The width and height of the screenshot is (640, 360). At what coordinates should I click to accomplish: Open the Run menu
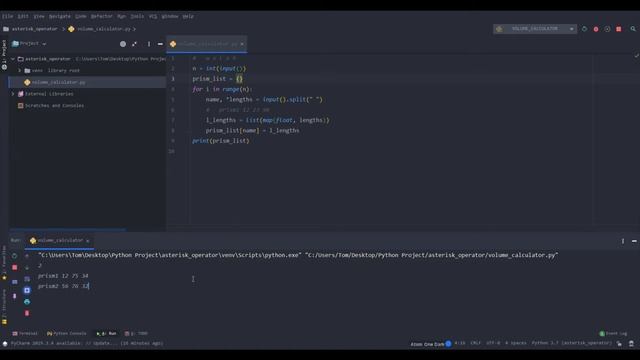122,16
